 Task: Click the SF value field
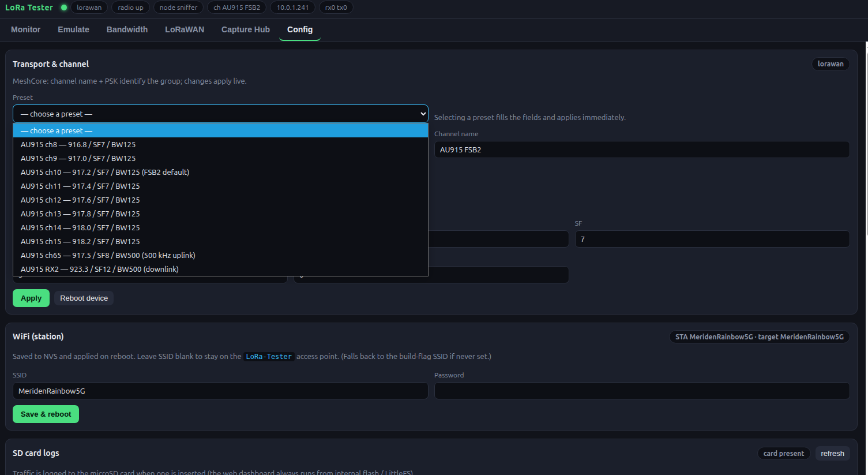tap(712, 239)
